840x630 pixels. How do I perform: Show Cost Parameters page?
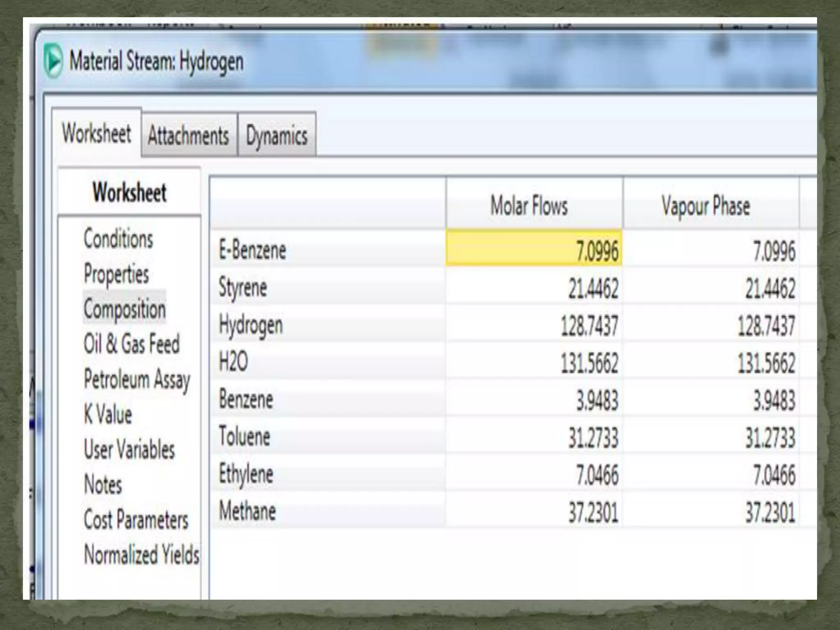pos(136,520)
